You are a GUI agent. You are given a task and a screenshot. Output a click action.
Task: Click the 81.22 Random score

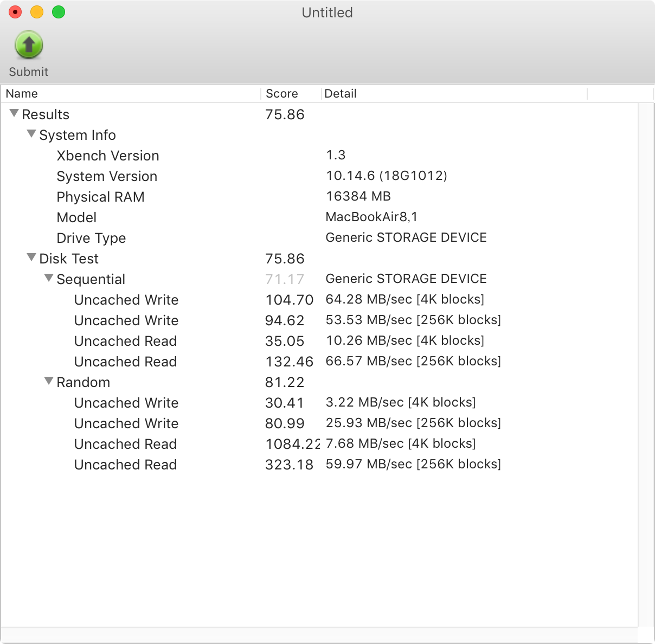pos(285,382)
